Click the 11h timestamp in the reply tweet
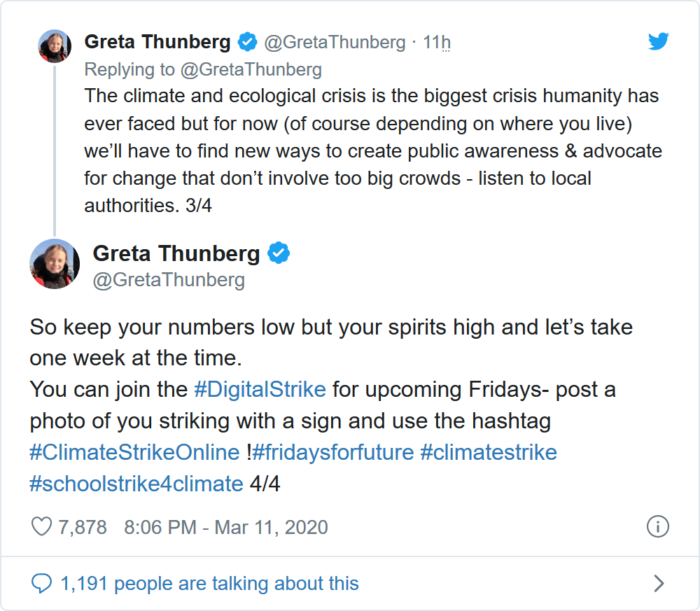This screenshot has height=611, width=700. click(437, 43)
